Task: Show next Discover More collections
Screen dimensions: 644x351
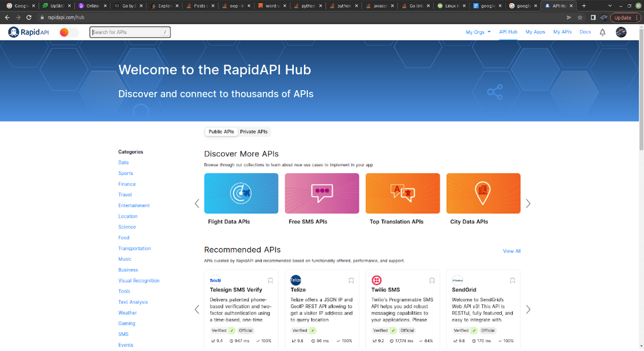Action: click(528, 203)
